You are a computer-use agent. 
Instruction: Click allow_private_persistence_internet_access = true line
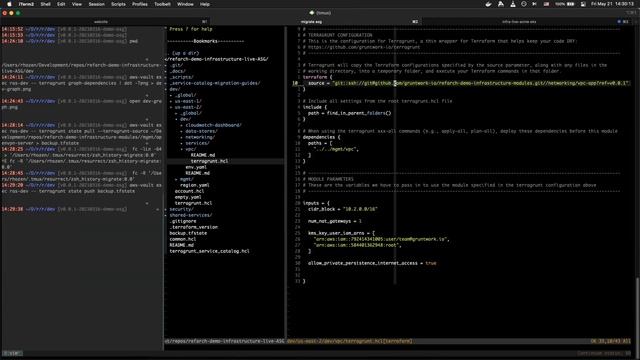372,263
